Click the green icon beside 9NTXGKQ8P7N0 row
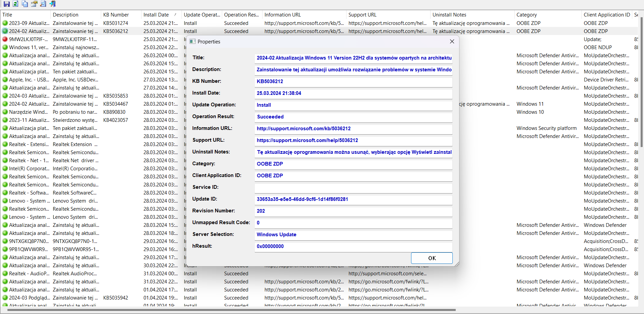 pos(5,241)
